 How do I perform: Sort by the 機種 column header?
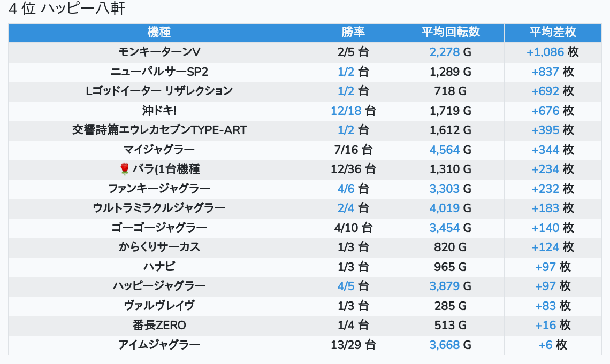159,32
